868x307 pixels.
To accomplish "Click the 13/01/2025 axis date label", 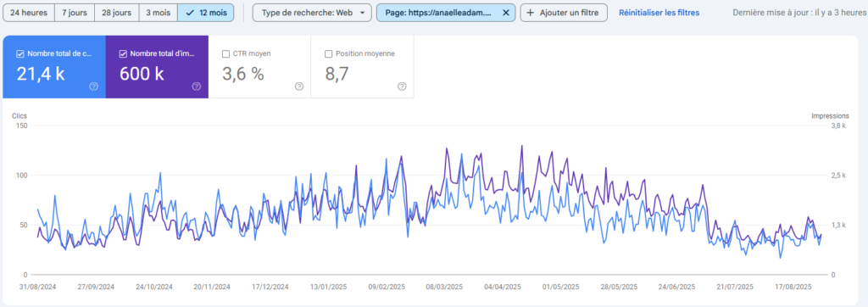I will pos(329,287).
